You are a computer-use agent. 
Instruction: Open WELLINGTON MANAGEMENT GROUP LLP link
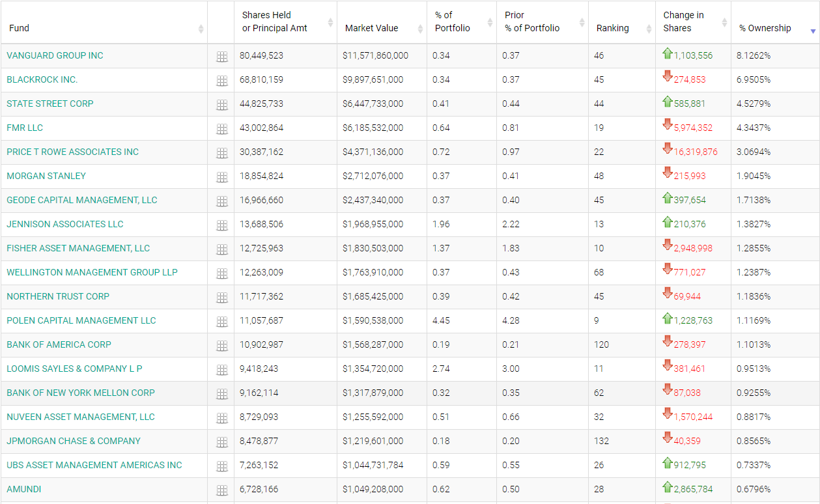pos(92,273)
